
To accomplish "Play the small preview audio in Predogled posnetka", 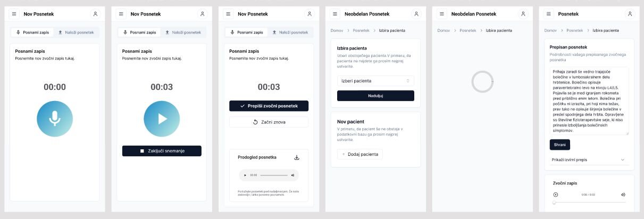I will click(245, 175).
